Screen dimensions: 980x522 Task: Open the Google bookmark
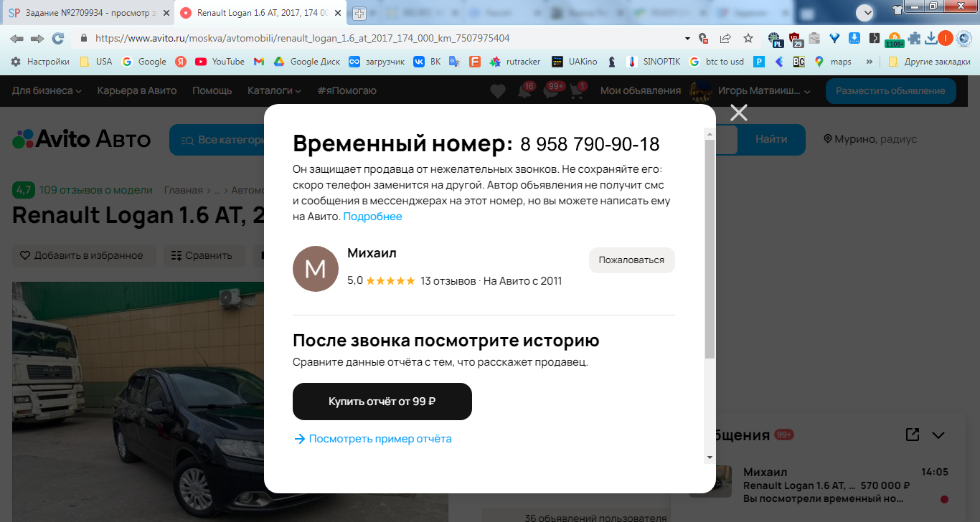(x=144, y=62)
